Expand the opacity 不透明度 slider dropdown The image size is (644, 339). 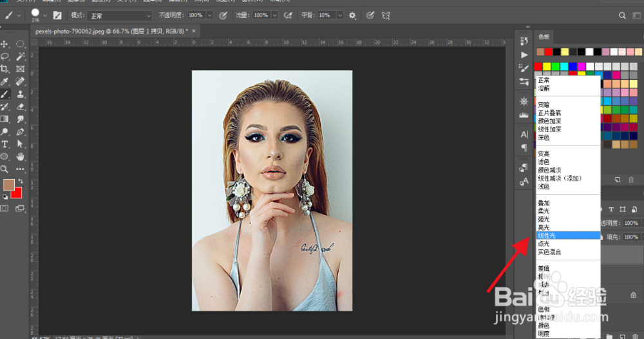(x=210, y=15)
